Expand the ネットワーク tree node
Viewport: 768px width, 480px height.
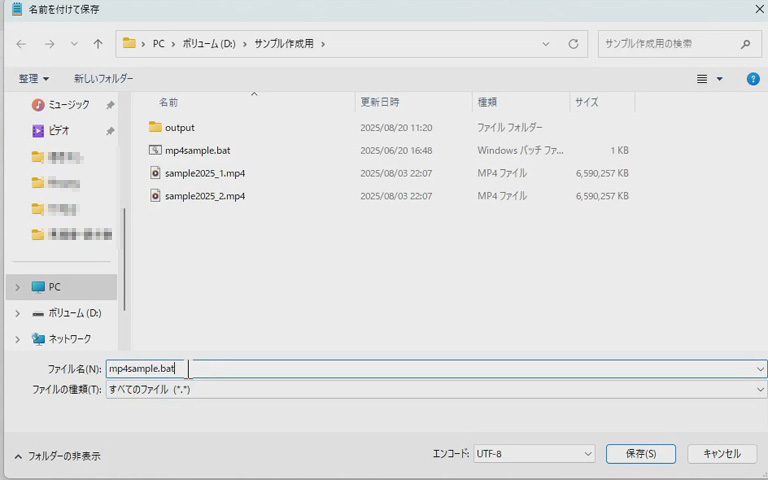click(17, 339)
